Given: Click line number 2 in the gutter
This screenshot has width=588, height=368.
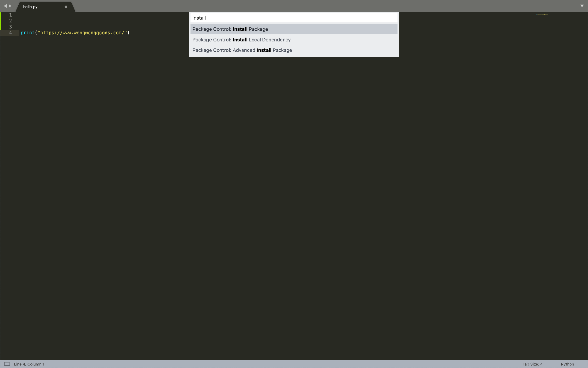Looking at the screenshot, I should [x=10, y=21].
